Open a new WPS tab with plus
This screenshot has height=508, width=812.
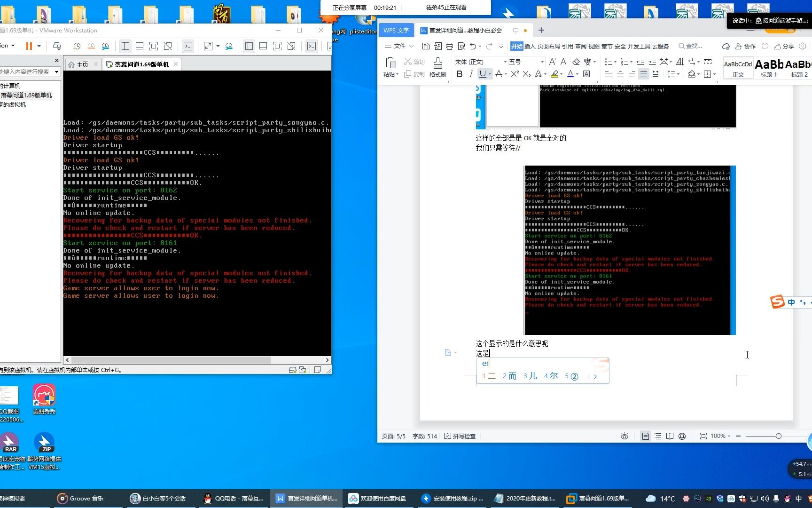(541, 30)
